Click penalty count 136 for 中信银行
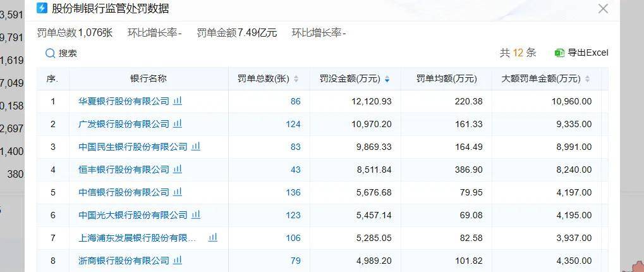Viewport: 644px width, 272px height. coord(293,192)
